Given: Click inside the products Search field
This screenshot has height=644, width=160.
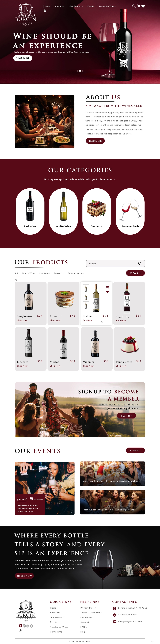Looking at the screenshot, I should (x=112, y=264).
